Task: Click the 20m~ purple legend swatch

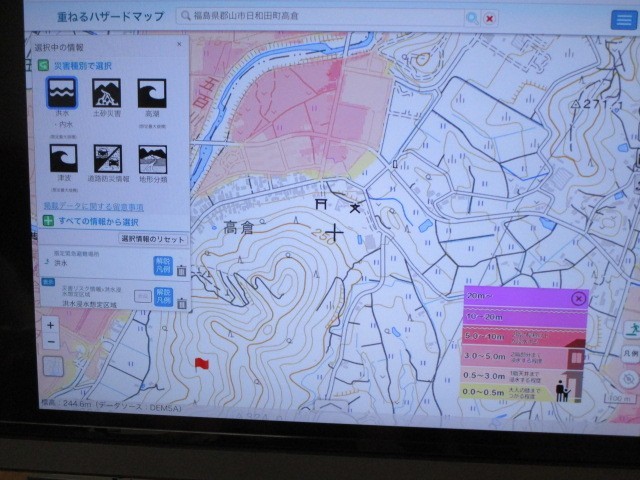Action: (515, 297)
